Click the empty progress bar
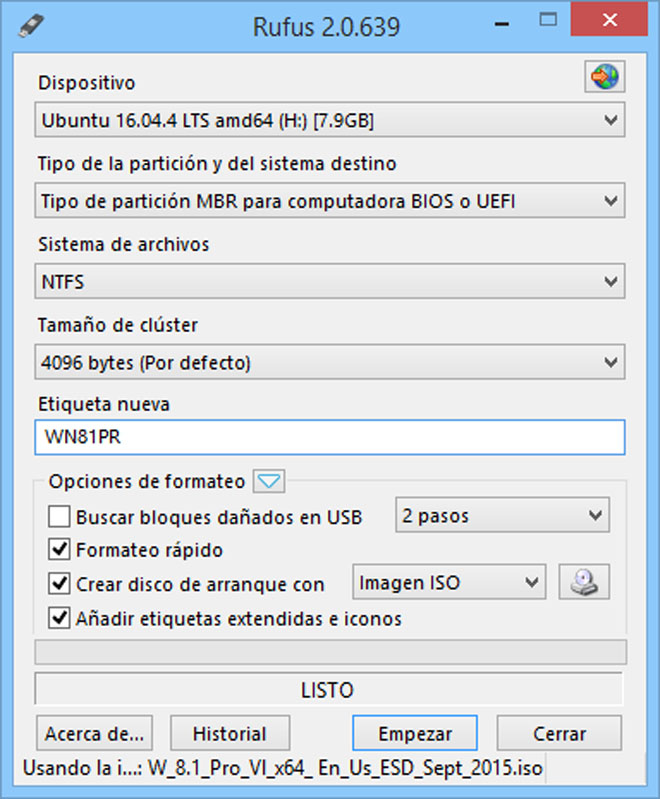This screenshot has height=799, width=660. pos(330,652)
